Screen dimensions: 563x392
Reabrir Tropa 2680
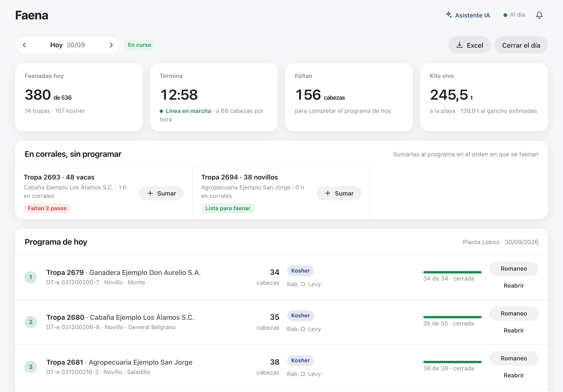514,330
